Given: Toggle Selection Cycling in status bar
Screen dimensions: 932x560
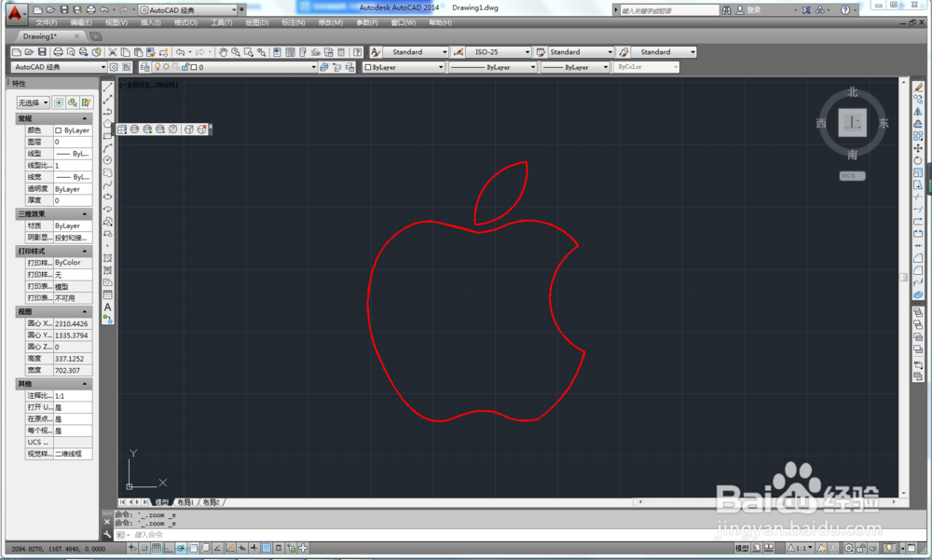Looking at the screenshot, I should point(291,548).
